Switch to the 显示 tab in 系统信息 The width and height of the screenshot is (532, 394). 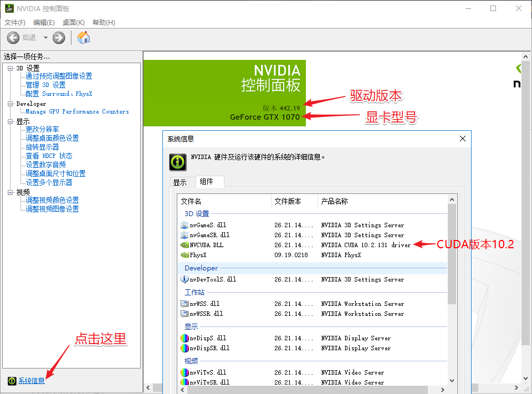183,182
